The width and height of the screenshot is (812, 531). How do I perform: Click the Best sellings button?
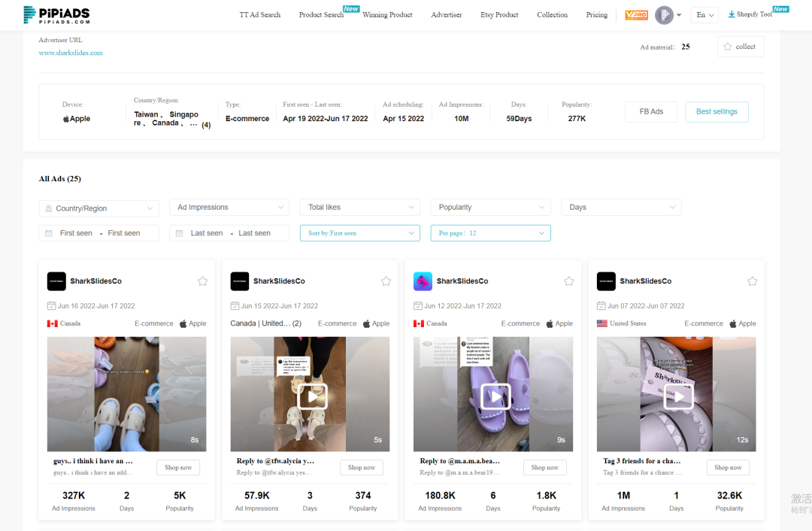tap(717, 112)
